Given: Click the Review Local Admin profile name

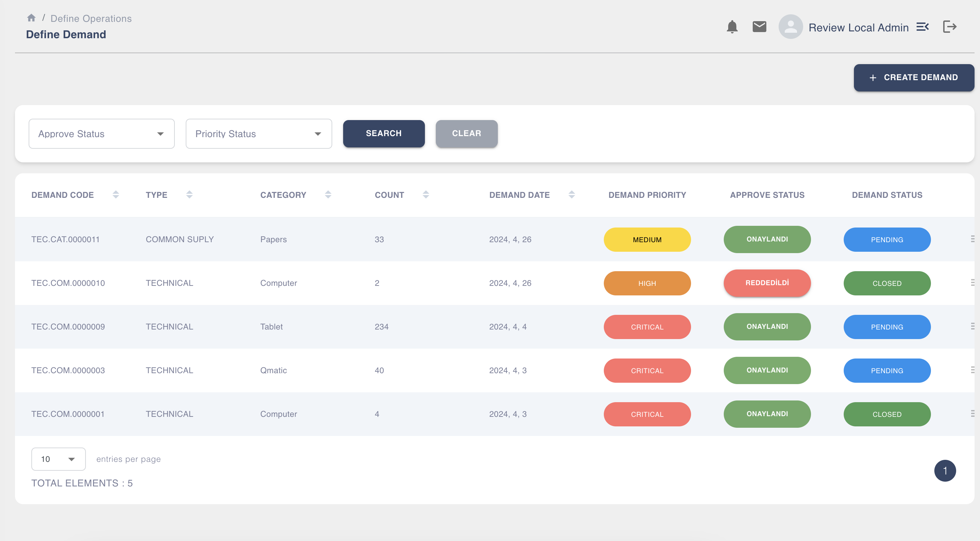Looking at the screenshot, I should tap(859, 27).
